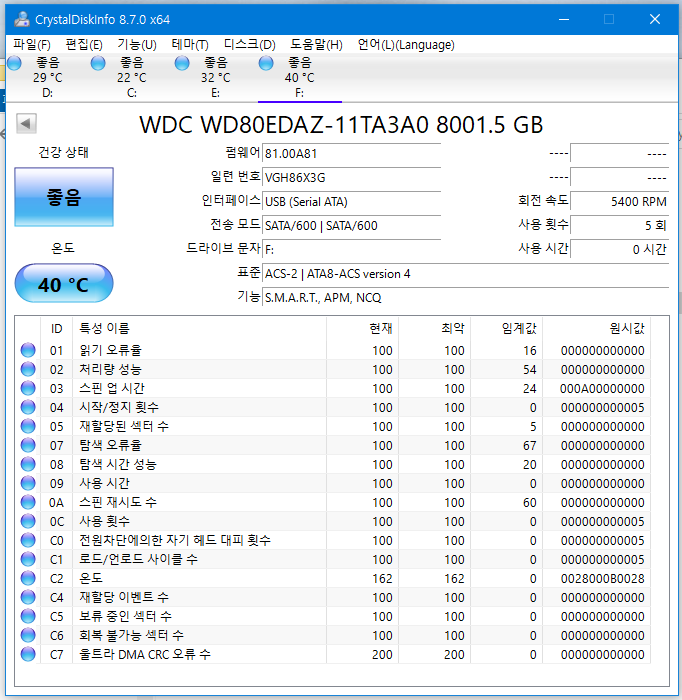Click status orb for ID C2 온도
This screenshot has width=682, height=700.
click(x=28, y=578)
